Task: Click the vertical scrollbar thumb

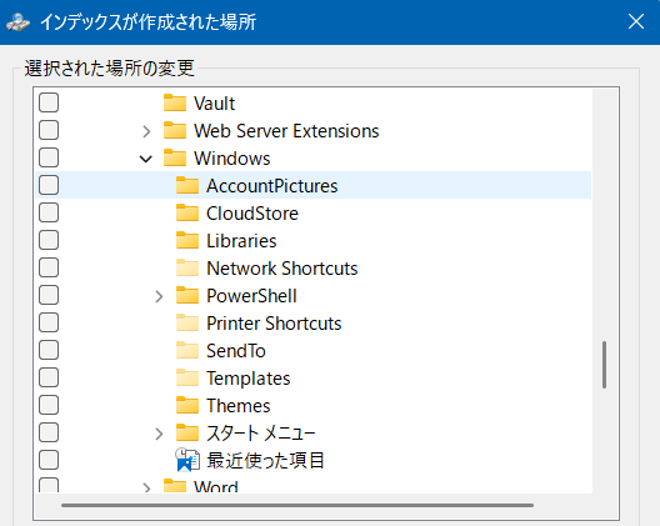Action: pyautogui.click(x=604, y=365)
